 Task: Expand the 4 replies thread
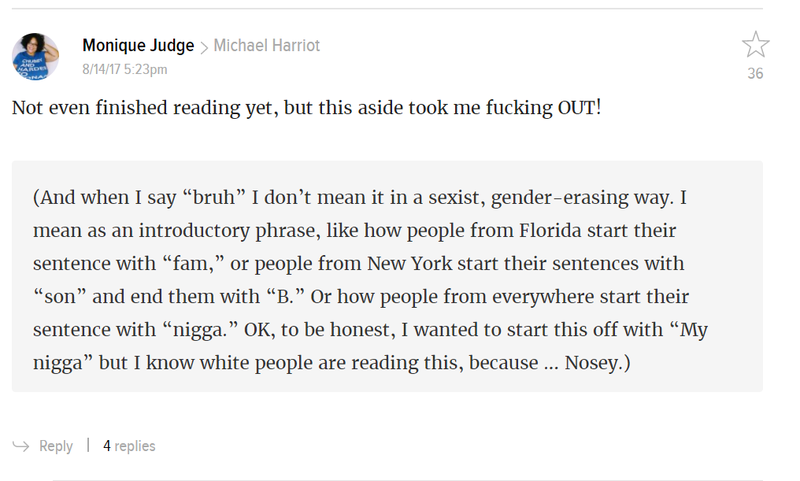[129, 446]
